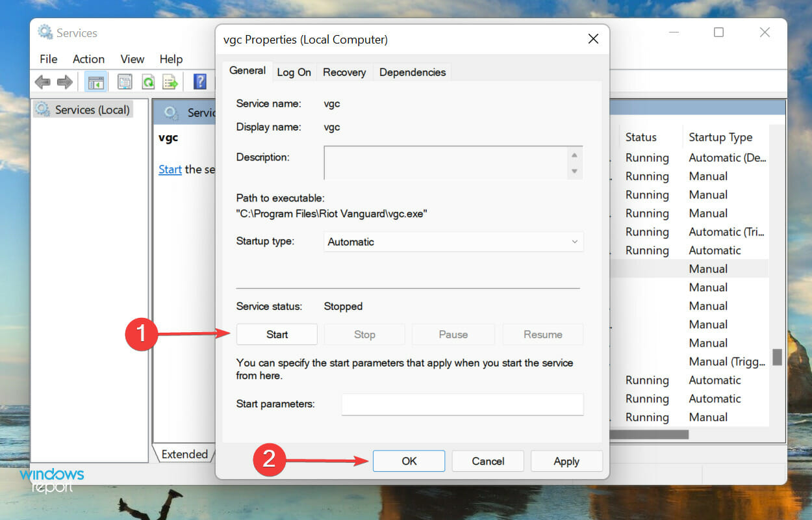Click the vgc.exe executable path text
812x520 pixels.
point(332,213)
